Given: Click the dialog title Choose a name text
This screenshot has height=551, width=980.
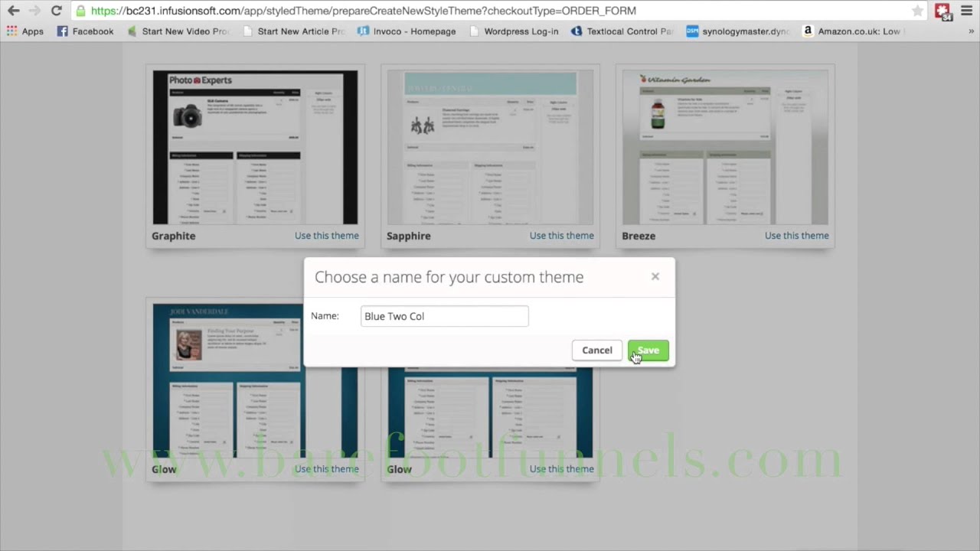Looking at the screenshot, I should coord(449,277).
